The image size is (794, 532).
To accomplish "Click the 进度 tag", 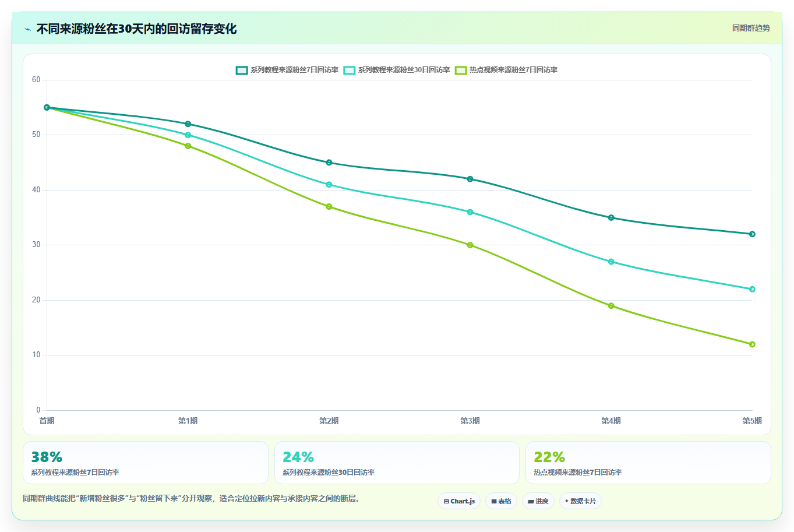I will click(538, 501).
